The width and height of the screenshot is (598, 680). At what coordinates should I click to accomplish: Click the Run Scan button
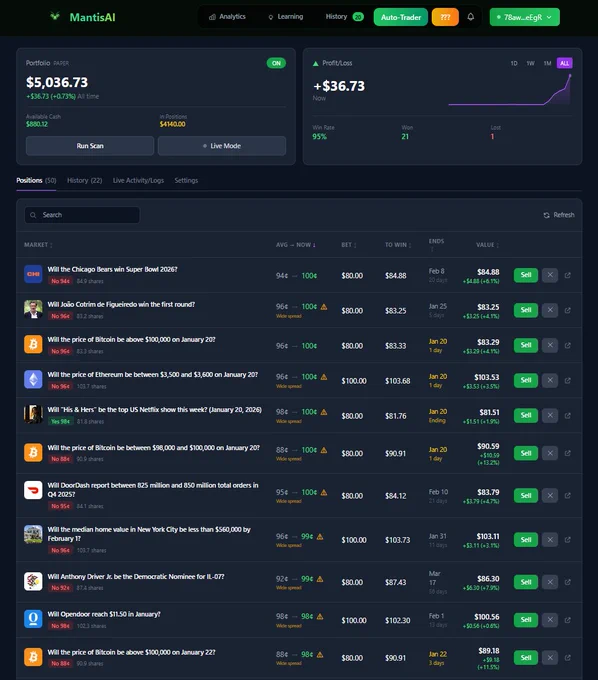[x=90, y=146]
